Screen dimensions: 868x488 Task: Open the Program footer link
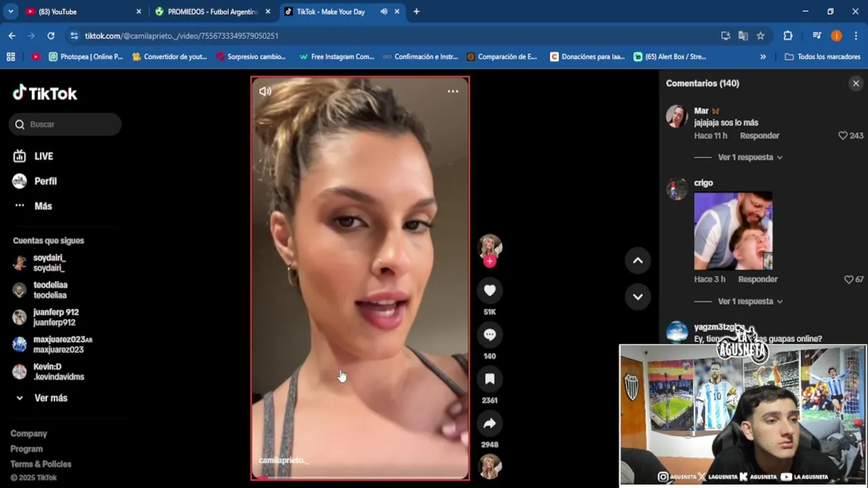[26, 449]
